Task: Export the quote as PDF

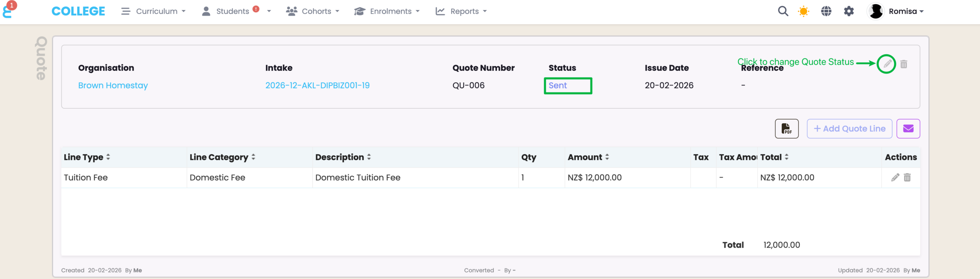Action: [x=787, y=129]
